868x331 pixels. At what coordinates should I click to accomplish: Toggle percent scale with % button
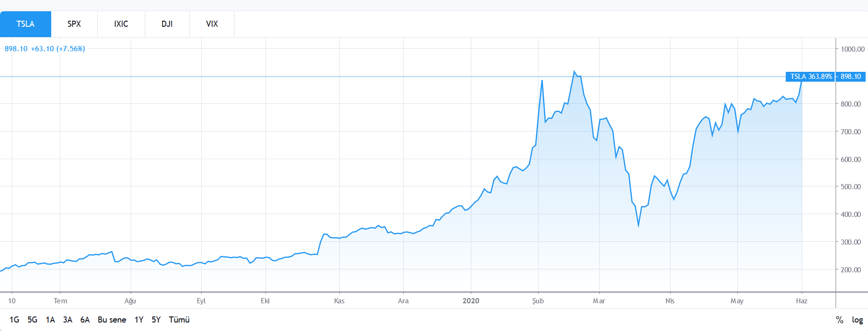[839, 320]
